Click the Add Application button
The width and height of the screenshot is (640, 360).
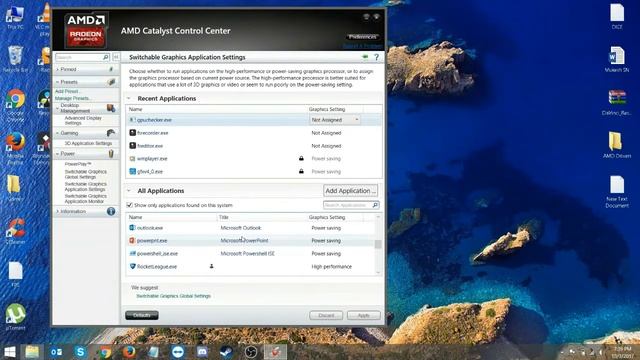[x=350, y=191]
